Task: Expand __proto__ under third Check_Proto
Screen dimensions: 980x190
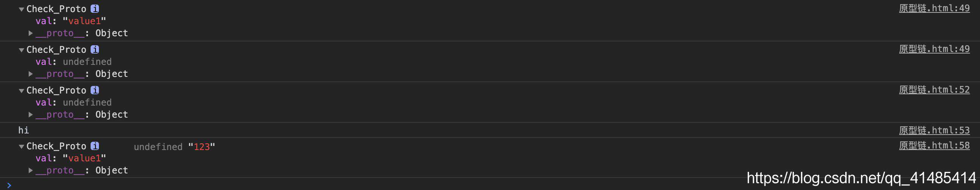Action: click(x=31, y=114)
